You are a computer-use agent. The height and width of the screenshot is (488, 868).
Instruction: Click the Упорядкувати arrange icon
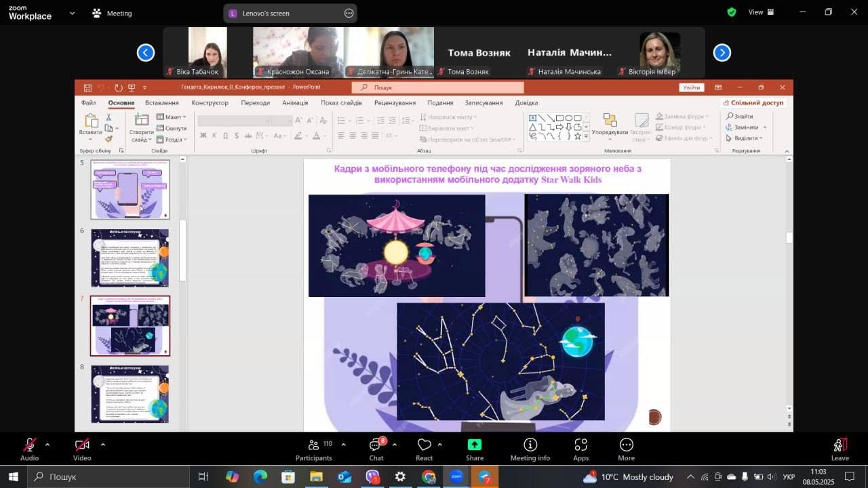(x=610, y=120)
